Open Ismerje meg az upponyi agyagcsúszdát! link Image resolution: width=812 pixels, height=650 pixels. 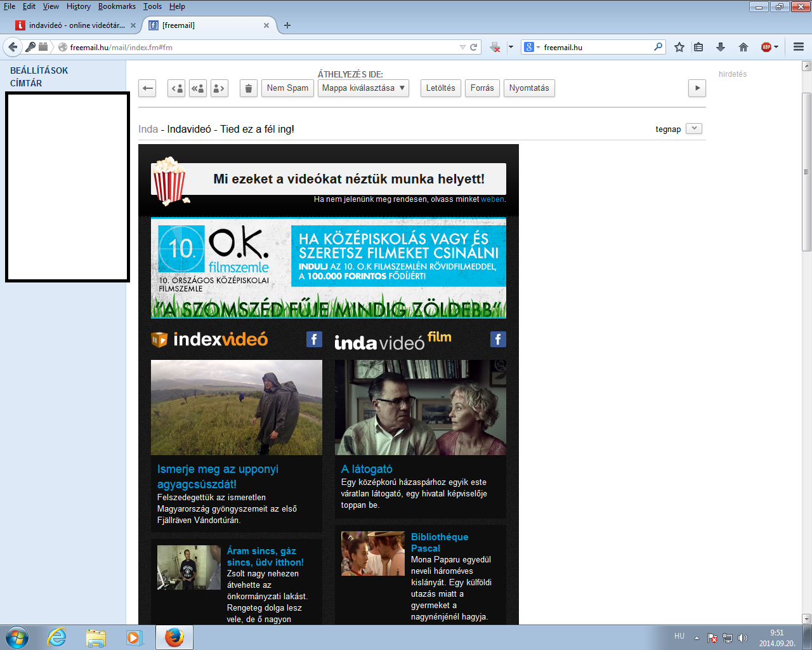point(218,477)
